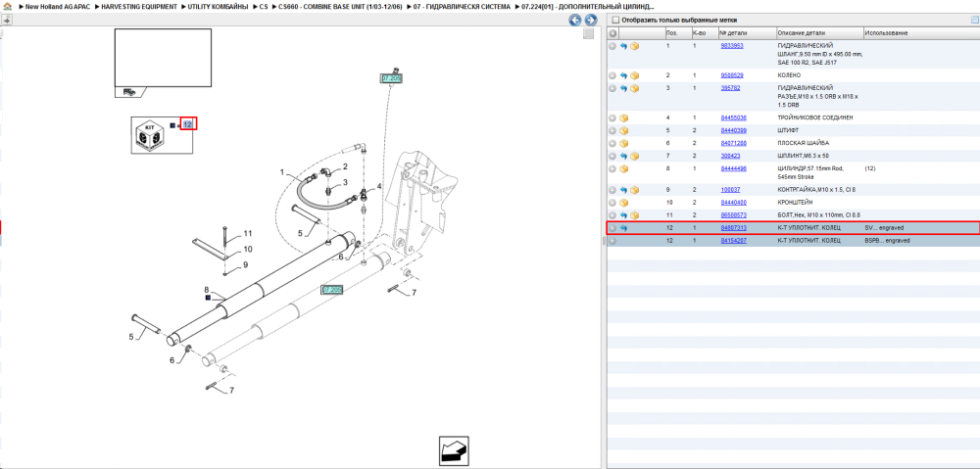The image size is (980, 469).
Task: Sort by 'Поз.' column header
Action: pos(672,33)
